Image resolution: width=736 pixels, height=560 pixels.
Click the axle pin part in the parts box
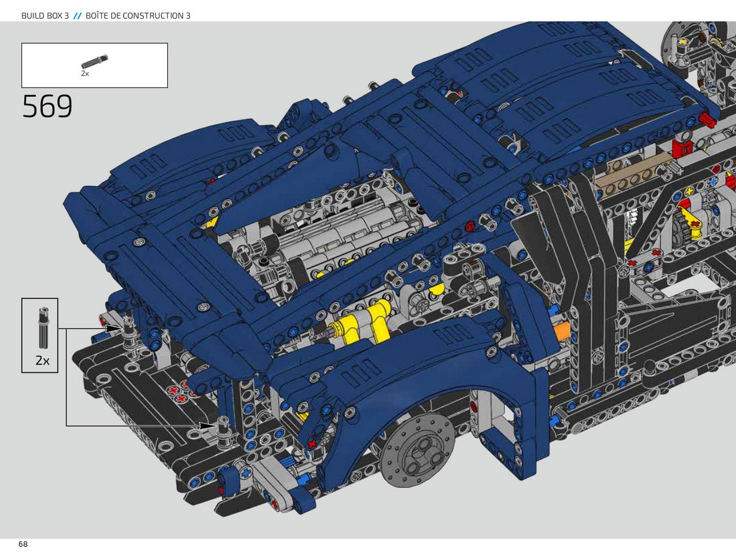(x=94, y=61)
